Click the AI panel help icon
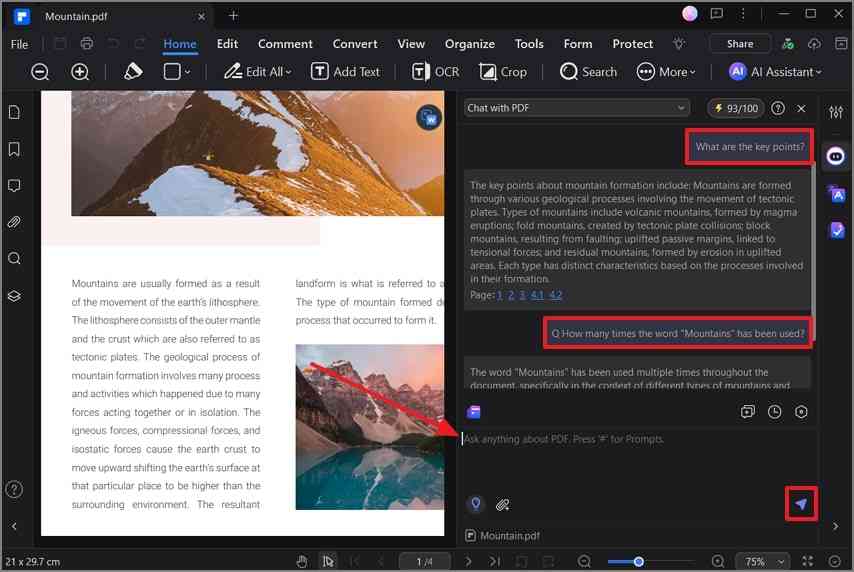The image size is (854, 572). [x=778, y=108]
